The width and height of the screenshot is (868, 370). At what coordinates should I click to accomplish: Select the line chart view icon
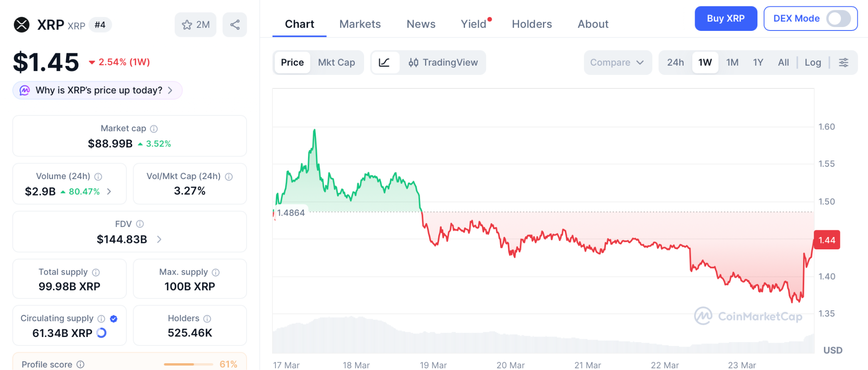click(x=384, y=62)
